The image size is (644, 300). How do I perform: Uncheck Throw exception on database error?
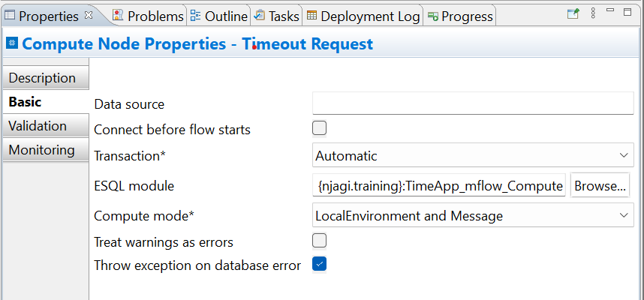[319, 264]
